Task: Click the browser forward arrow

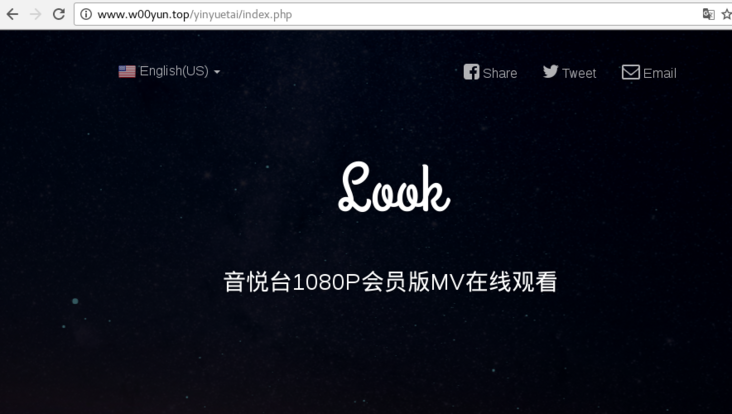Action: [x=35, y=14]
